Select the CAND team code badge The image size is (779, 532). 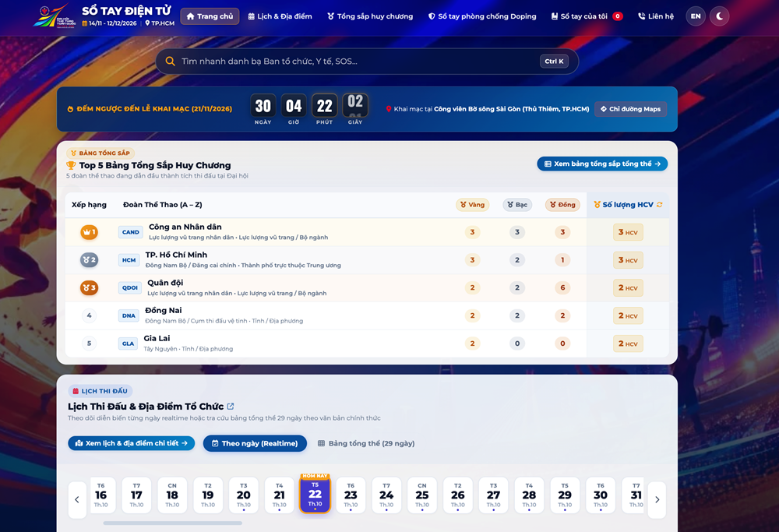tap(131, 232)
